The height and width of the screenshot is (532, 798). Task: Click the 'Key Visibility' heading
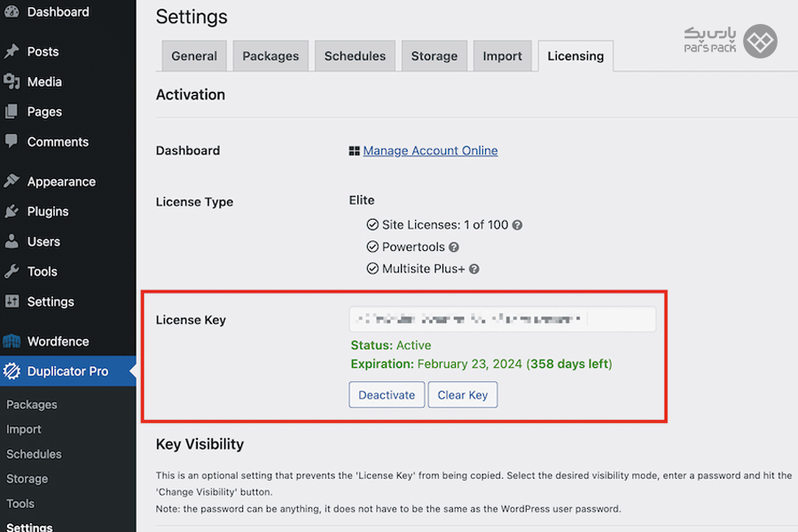[200, 444]
